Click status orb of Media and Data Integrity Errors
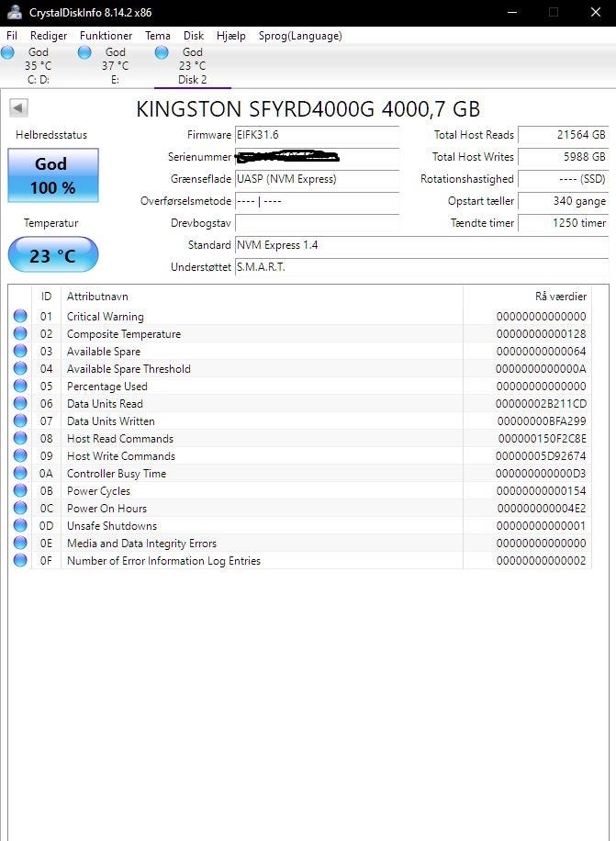 coord(20,543)
